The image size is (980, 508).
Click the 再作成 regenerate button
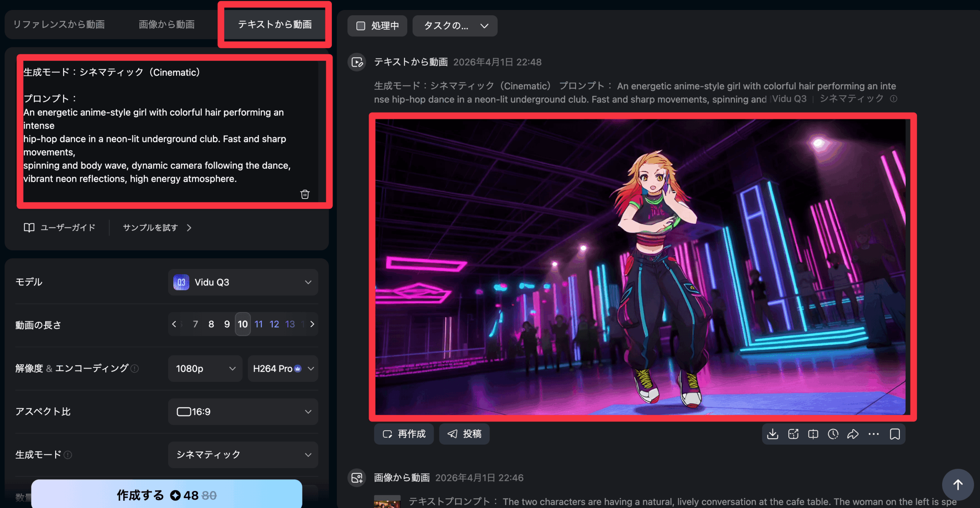click(404, 434)
